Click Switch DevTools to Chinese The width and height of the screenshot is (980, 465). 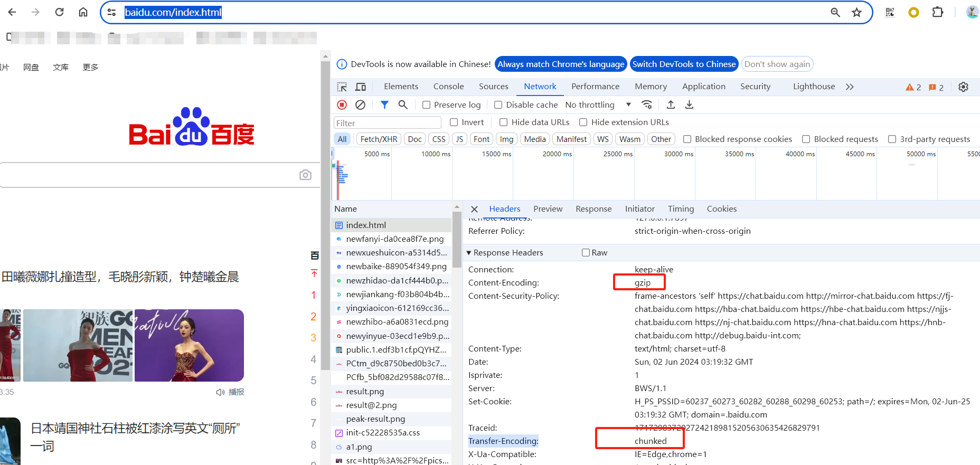pos(684,64)
